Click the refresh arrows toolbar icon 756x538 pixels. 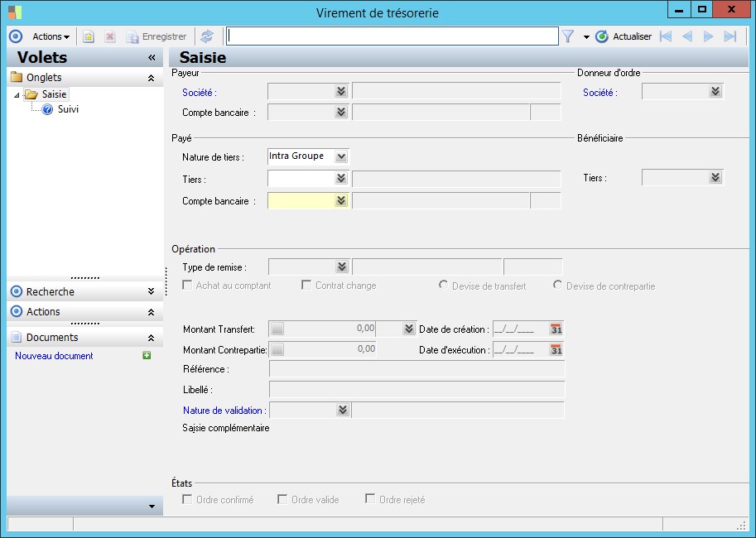pyautogui.click(x=207, y=36)
